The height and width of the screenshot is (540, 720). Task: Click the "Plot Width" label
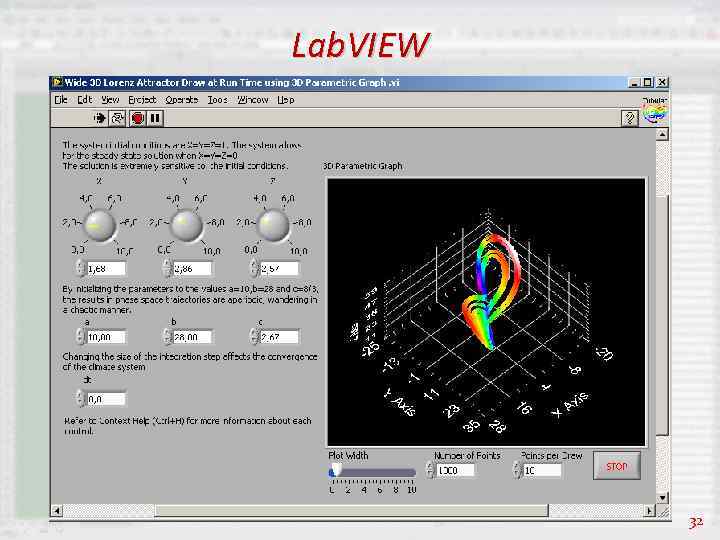pos(348,456)
